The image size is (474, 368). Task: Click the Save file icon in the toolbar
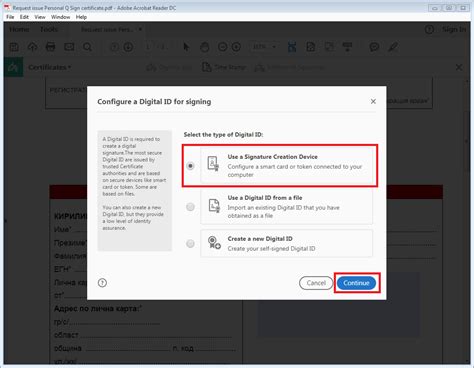click(14, 47)
